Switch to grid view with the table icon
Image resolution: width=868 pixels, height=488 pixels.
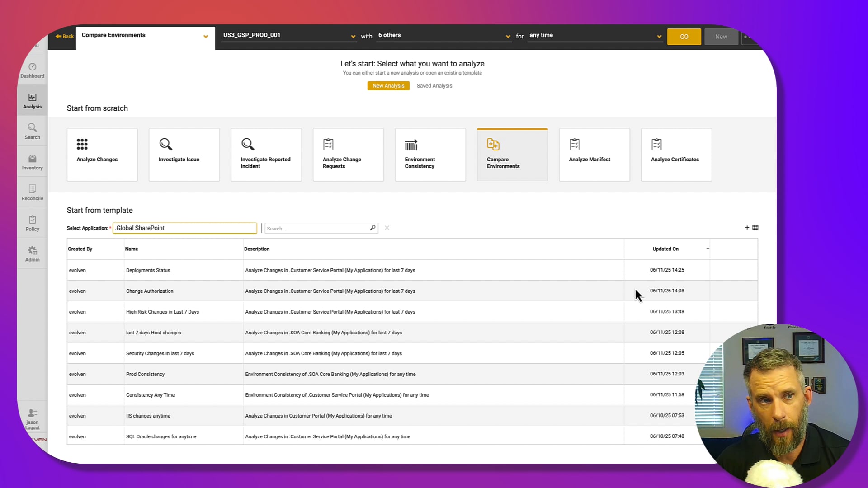[756, 228]
